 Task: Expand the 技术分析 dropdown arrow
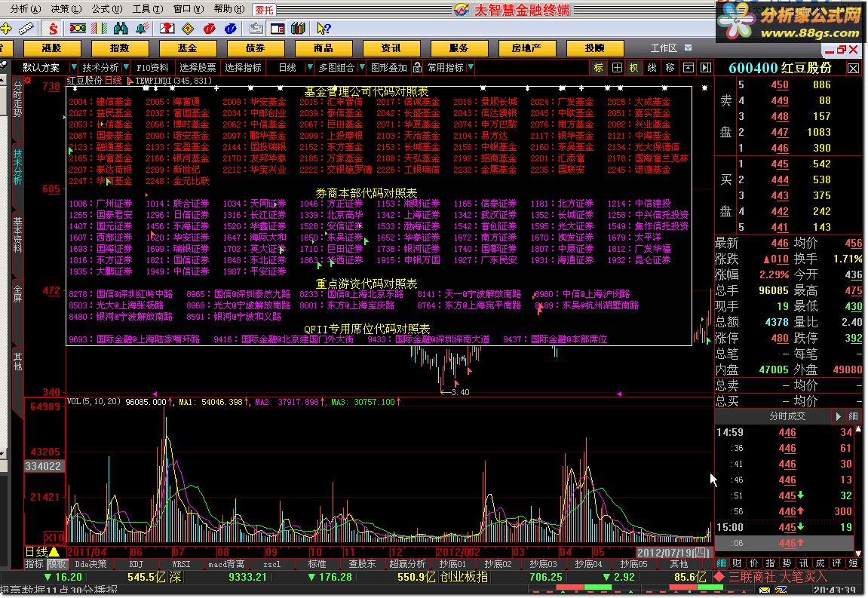pyautogui.click(x=126, y=67)
